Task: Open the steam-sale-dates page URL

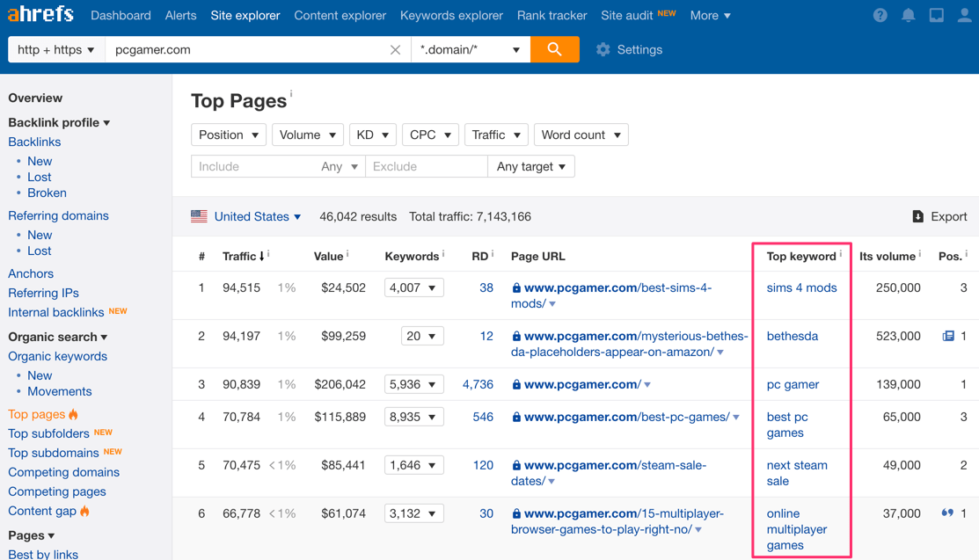Action: tap(609, 473)
